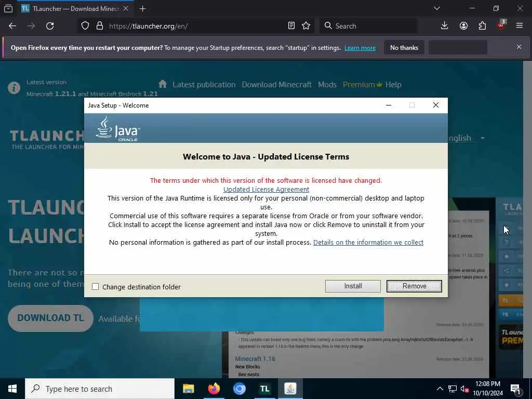Expand the English language dropdown
Viewport: 532px width, 399px height.
tap(467, 138)
